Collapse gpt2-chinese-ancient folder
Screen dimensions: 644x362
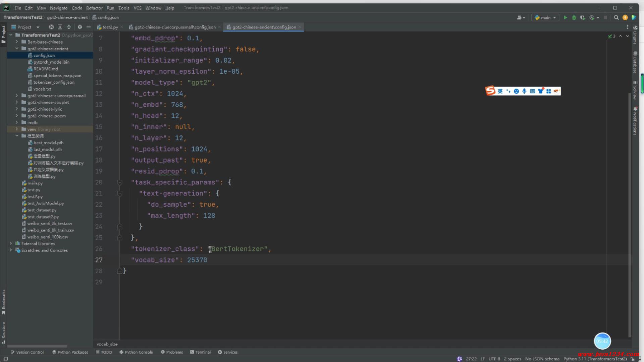[17, 49]
